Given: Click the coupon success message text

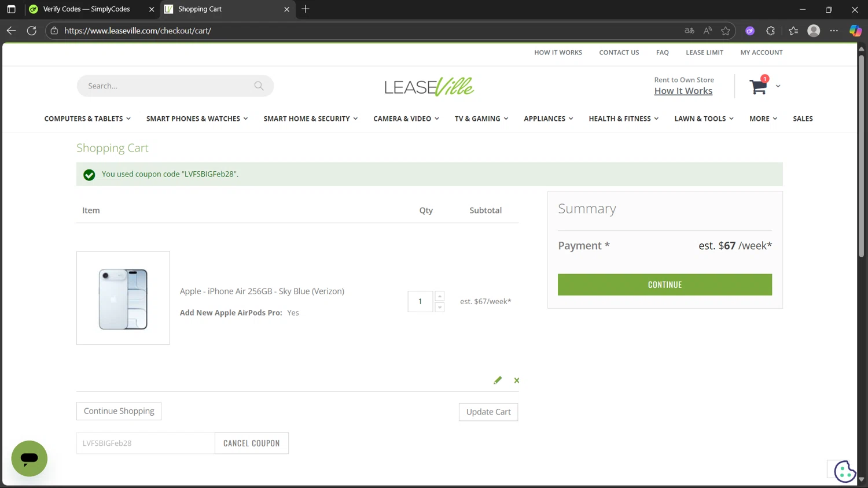Looking at the screenshot, I should coord(170,174).
